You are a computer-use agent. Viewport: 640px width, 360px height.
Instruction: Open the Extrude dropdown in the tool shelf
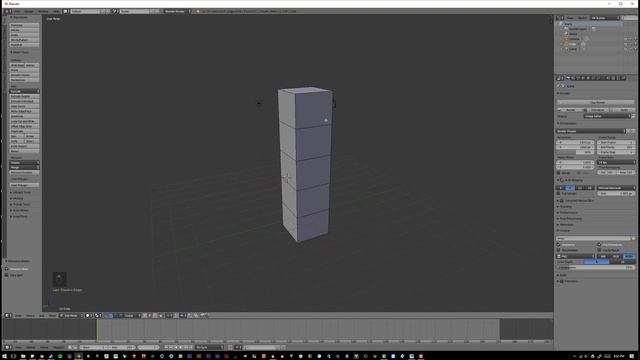click(24, 91)
